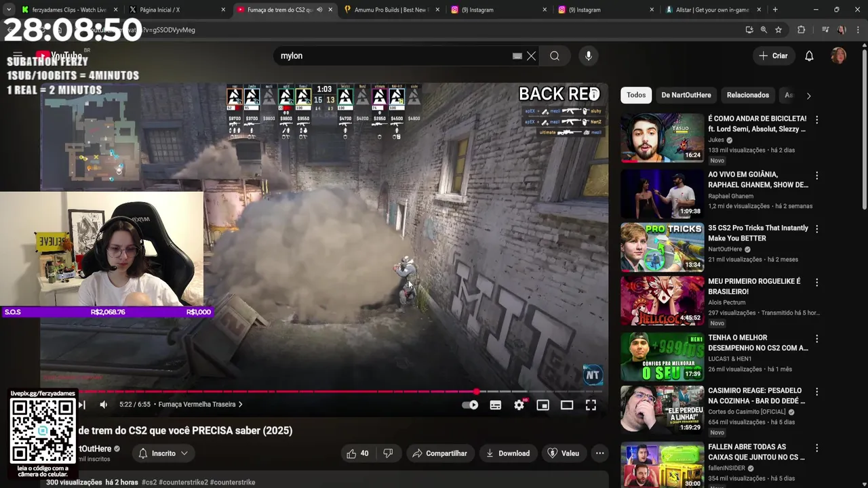This screenshot has height=488, width=868.
Task: Mute the video with the speaker icon
Action: click(x=103, y=405)
